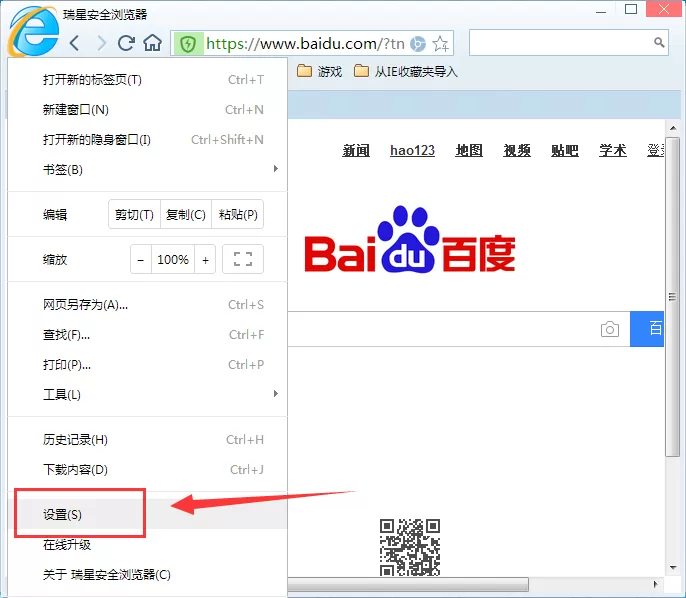This screenshot has width=686, height=598.
Task: Expand the 书签(B) submenu
Action: [147, 169]
